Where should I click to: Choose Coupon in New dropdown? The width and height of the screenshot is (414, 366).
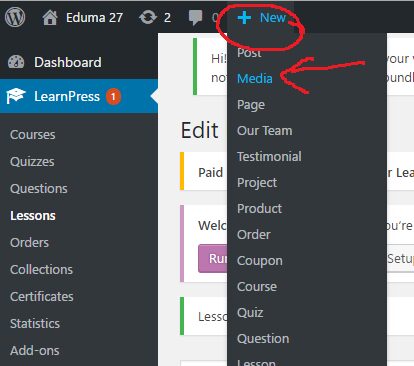tap(260, 261)
